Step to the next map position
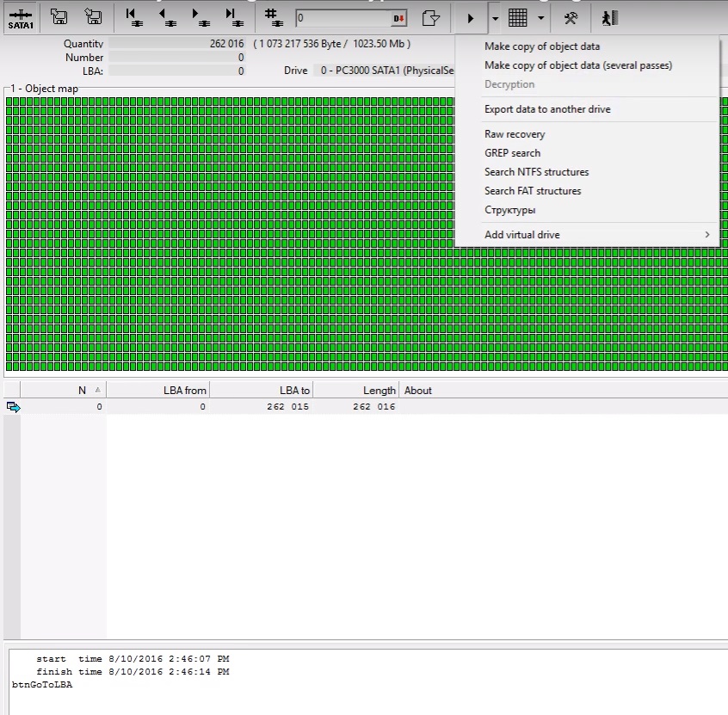Image resolution: width=728 pixels, height=715 pixels. coord(198,17)
